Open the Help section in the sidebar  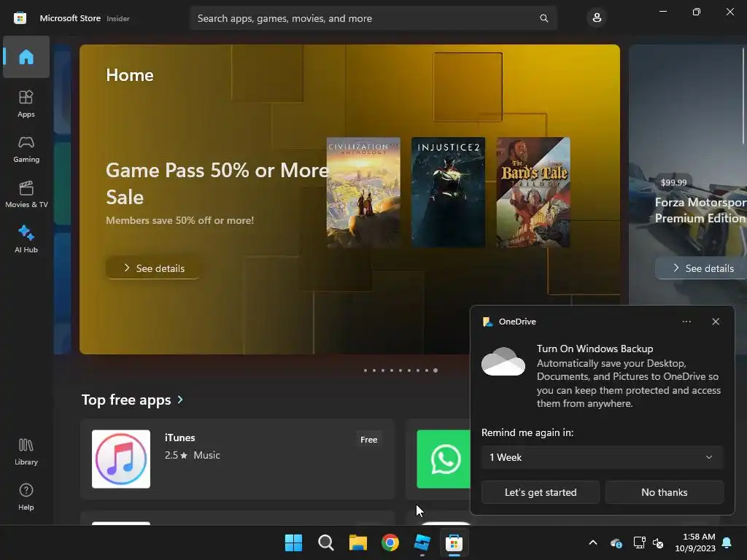[x=26, y=497]
